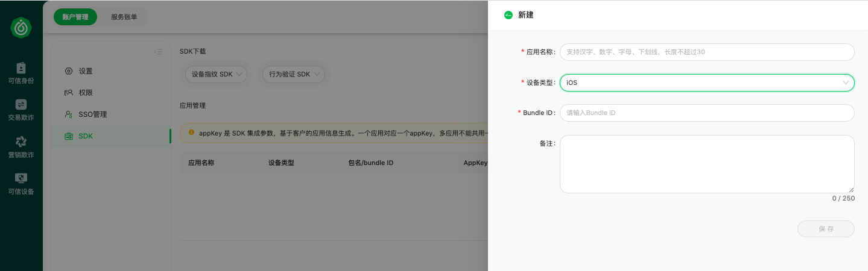Switch to 服务账单 tab
This screenshot has height=271, width=868.
(x=124, y=17)
